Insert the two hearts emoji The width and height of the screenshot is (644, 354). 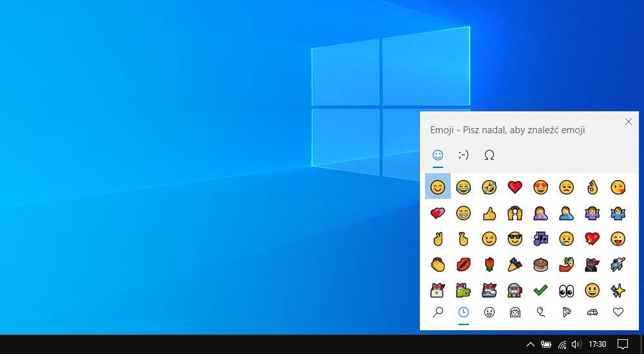[438, 213]
